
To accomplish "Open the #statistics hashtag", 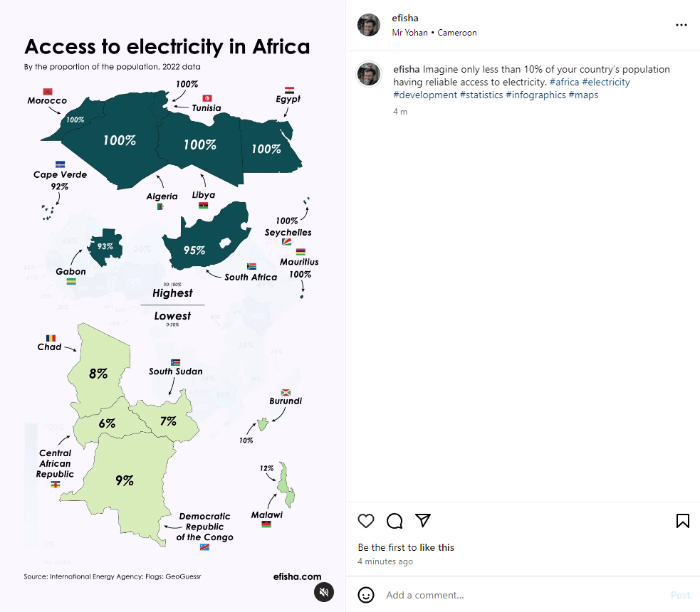I will click(x=481, y=95).
